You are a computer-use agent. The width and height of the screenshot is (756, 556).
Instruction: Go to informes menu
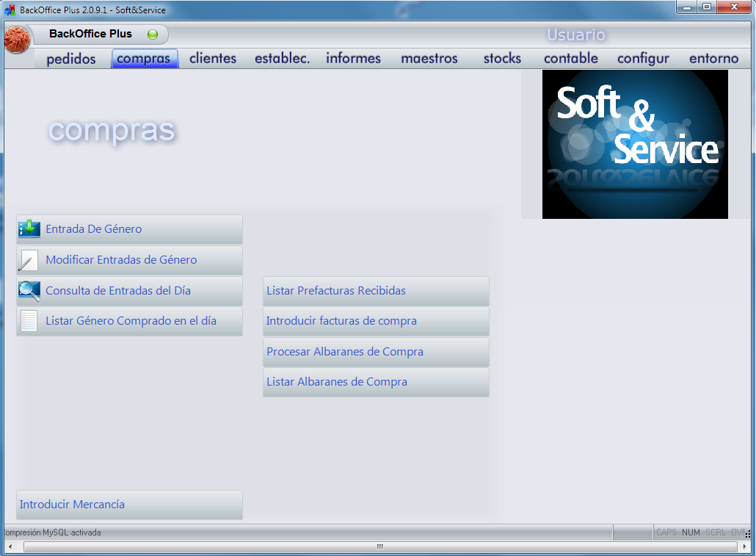point(354,59)
